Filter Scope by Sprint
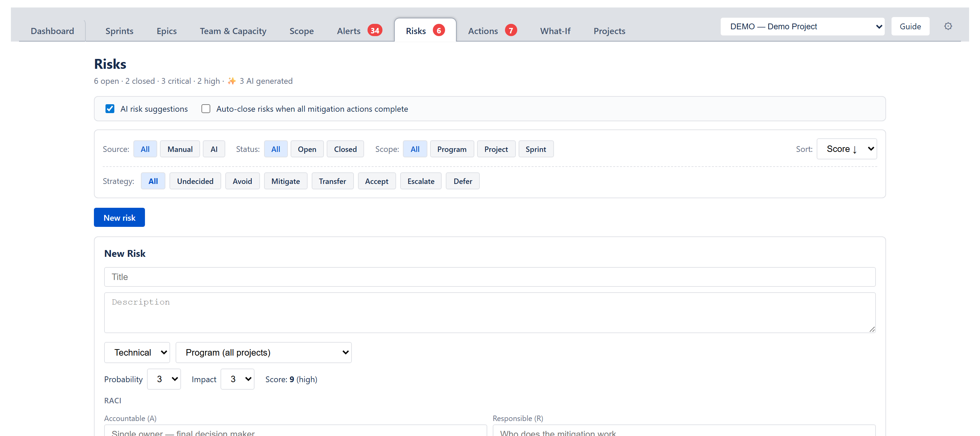The image size is (980, 436). tap(536, 149)
